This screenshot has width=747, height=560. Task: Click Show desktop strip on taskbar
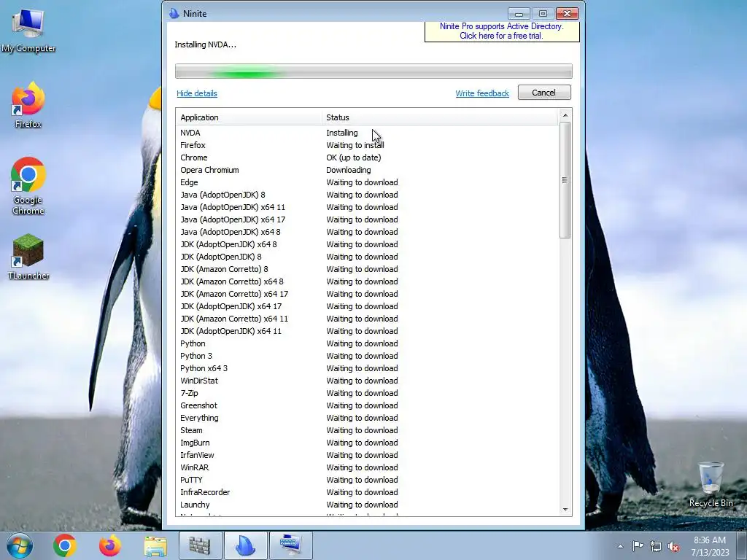[x=742, y=545]
